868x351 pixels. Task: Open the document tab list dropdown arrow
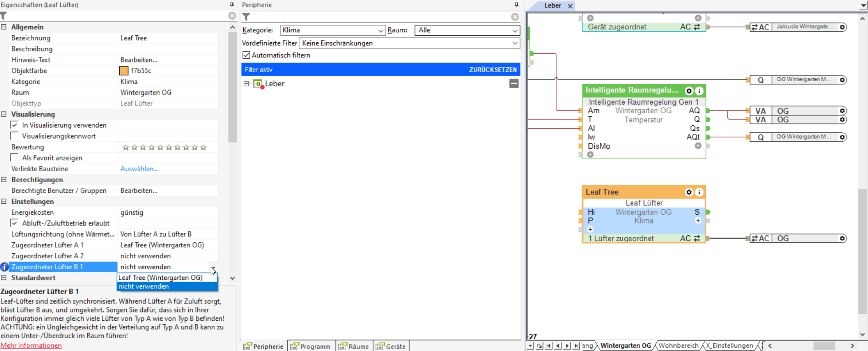pyautogui.click(x=863, y=6)
